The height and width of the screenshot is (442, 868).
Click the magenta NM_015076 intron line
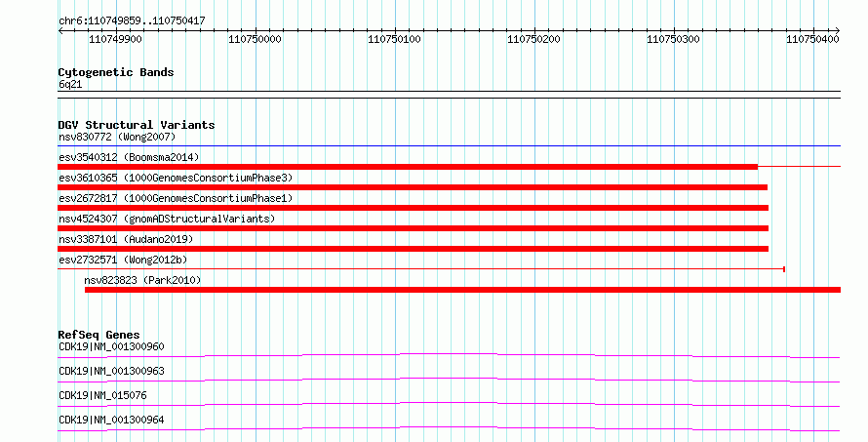tap(449, 404)
